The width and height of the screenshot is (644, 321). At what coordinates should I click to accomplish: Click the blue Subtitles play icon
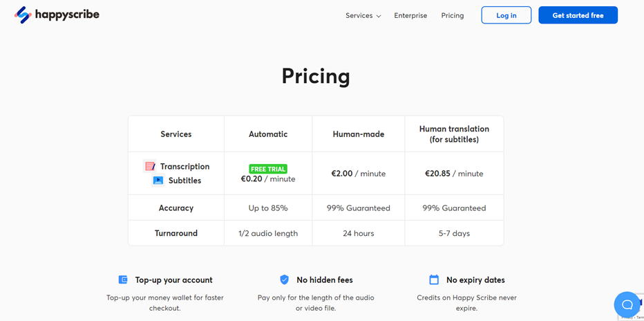[x=158, y=181]
